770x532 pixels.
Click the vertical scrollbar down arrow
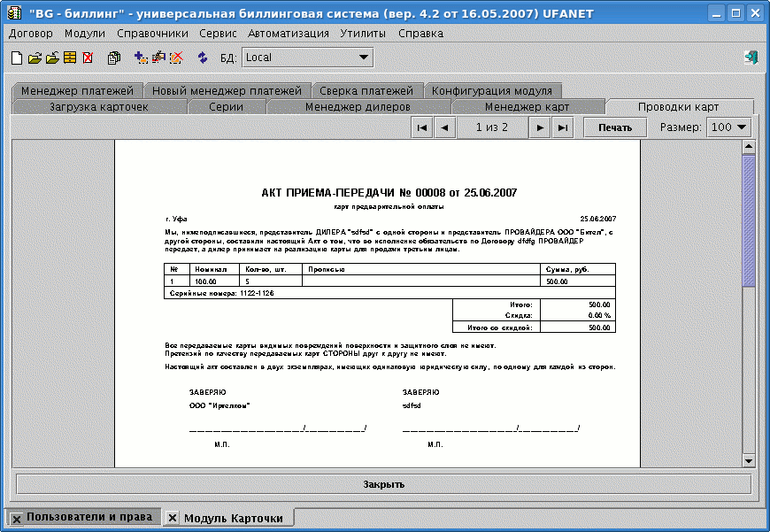(x=748, y=460)
